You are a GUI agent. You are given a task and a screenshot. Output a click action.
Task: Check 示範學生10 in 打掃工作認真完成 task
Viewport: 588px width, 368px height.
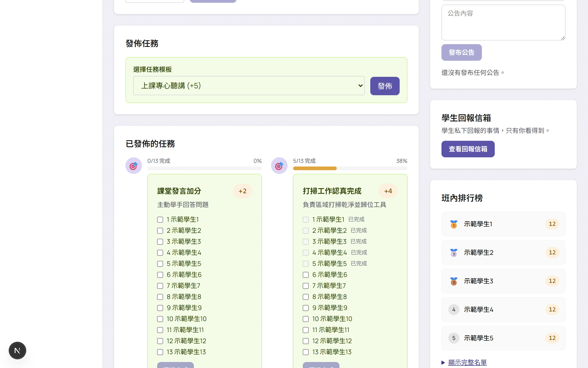[306, 319]
